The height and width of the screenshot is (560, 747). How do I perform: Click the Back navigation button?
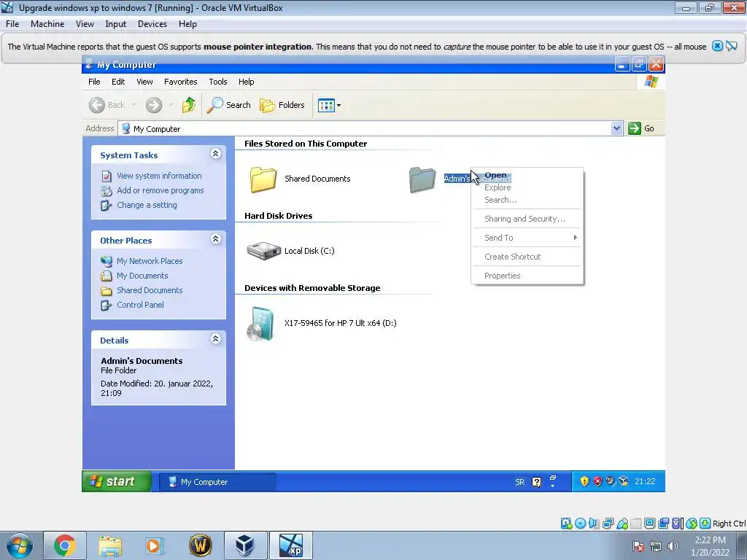tap(107, 105)
